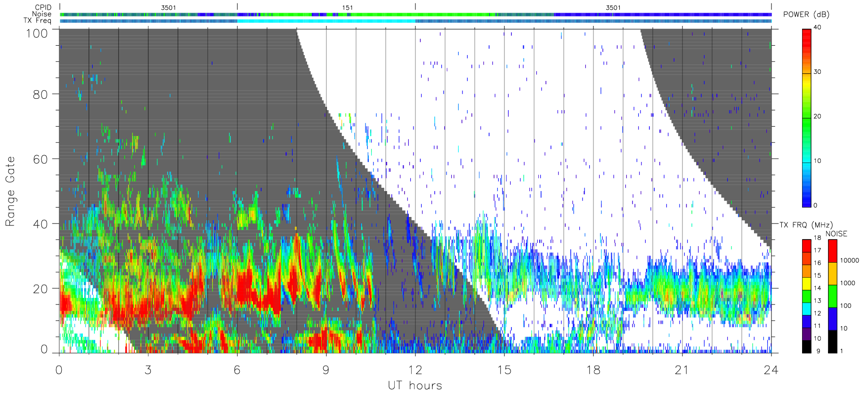Click the "16" label on the TX FRQ scale
868x400 pixels.
coord(817,263)
